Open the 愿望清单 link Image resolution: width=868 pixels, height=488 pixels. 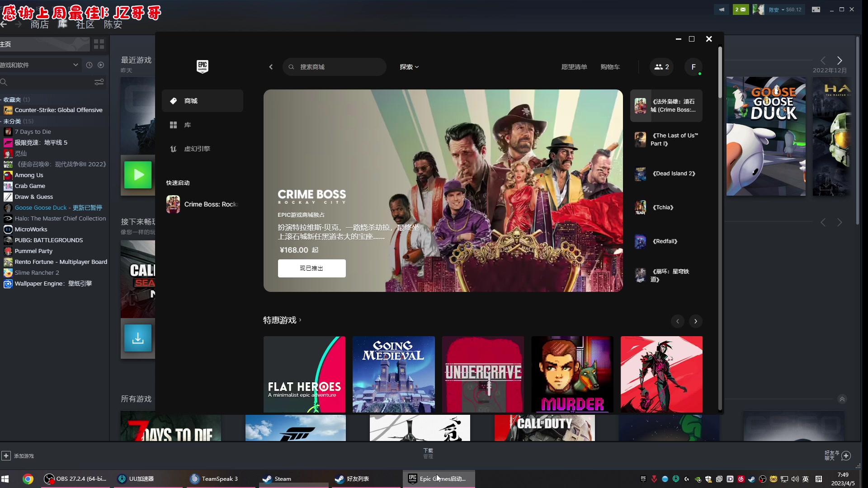tap(574, 67)
